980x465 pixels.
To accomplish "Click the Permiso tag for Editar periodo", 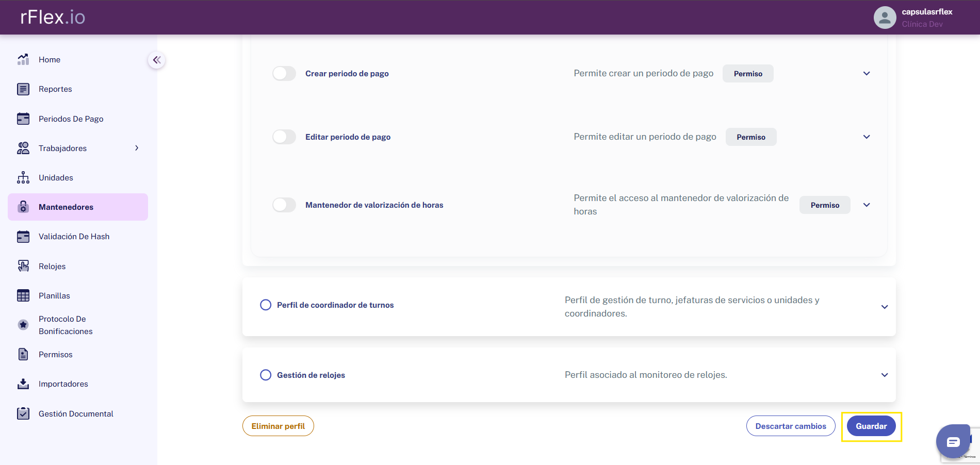I will click(751, 137).
